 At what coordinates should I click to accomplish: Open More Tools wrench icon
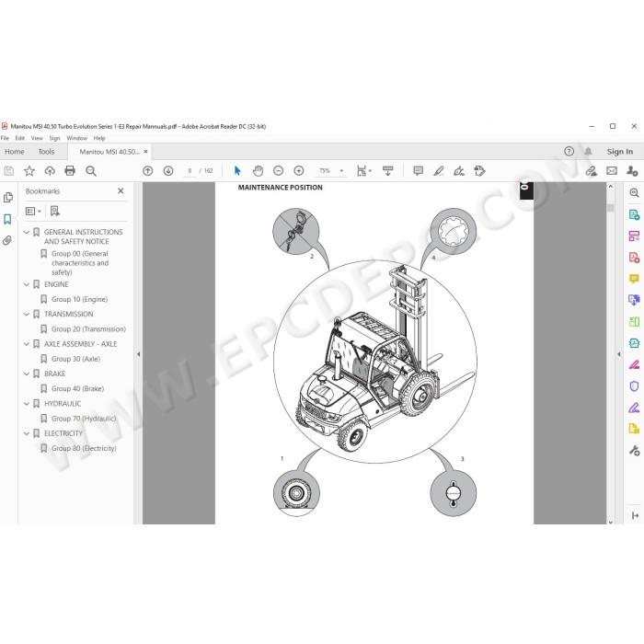[x=634, y=451]
